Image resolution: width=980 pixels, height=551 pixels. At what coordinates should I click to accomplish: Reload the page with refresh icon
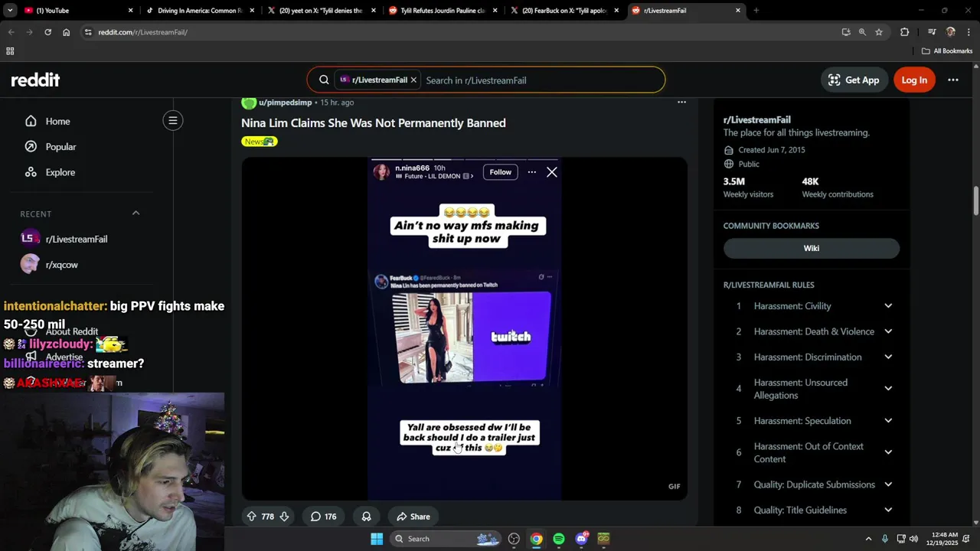(x=47, y=32)
